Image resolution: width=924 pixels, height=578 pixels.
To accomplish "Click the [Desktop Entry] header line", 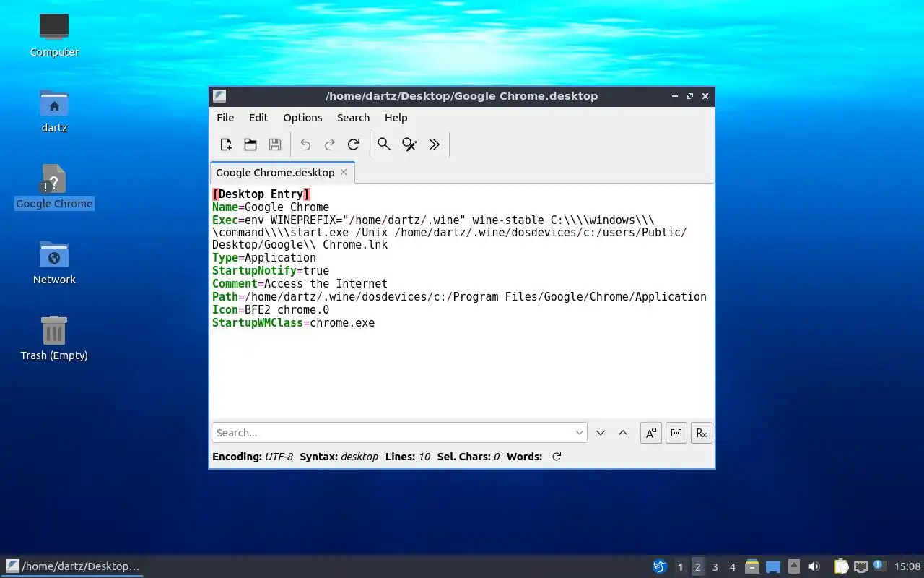I will tap(261, 194).
